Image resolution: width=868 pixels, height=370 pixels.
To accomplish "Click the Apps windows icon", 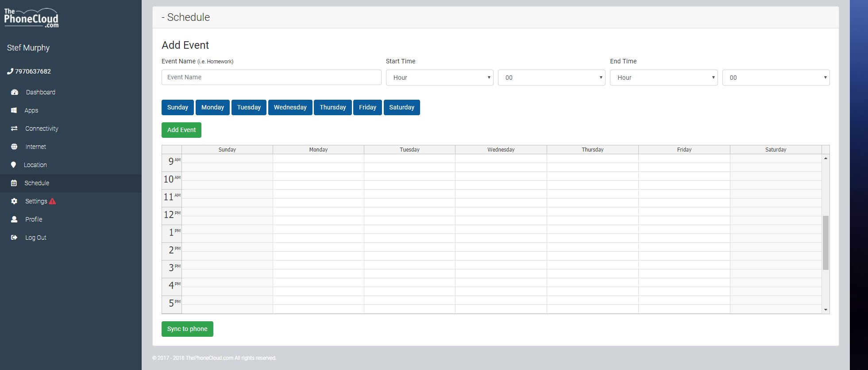I will point(14,110).
